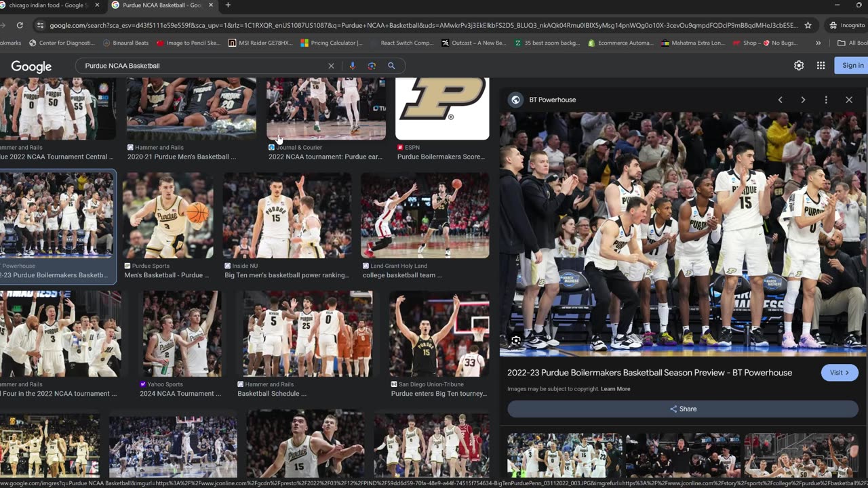The width and height of the screenshot is (868, 488).
Task: Expand hidden bookmarks with the chevron
Action: 818,43
